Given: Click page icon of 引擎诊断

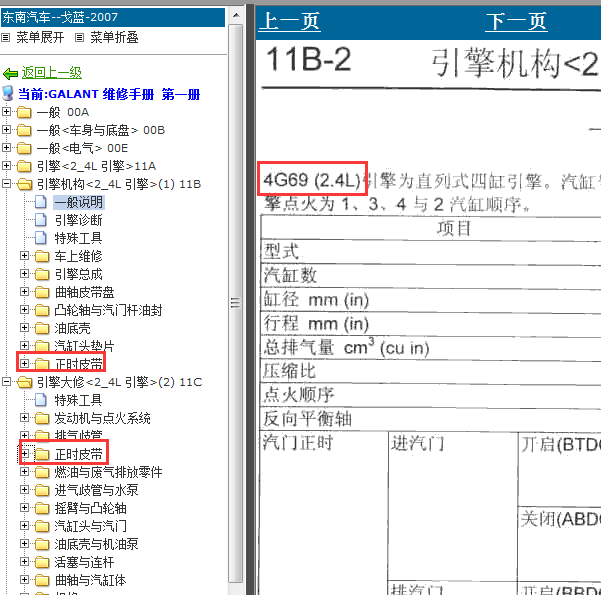Looking at the screenshot, I should coord(41,220).
